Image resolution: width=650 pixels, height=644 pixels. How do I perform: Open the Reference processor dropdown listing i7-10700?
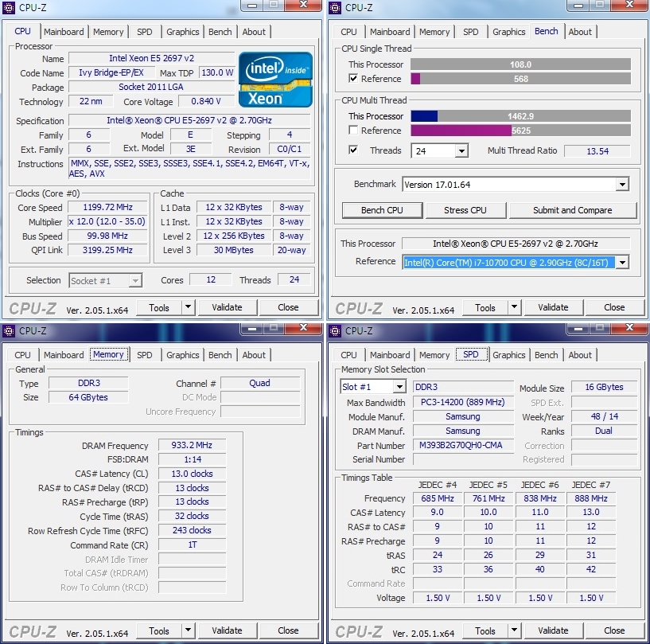(622, 263)
